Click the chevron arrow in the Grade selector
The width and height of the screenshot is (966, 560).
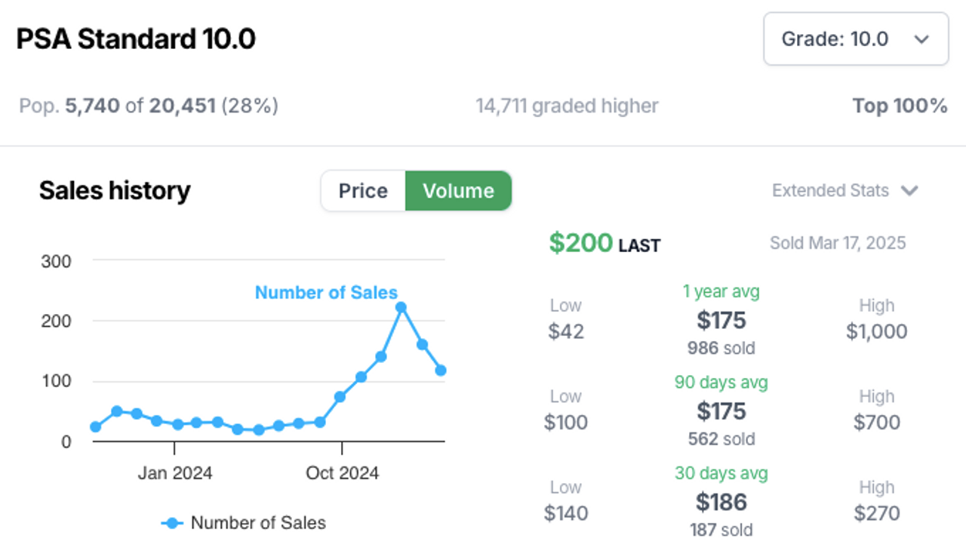tap(921, 39)
